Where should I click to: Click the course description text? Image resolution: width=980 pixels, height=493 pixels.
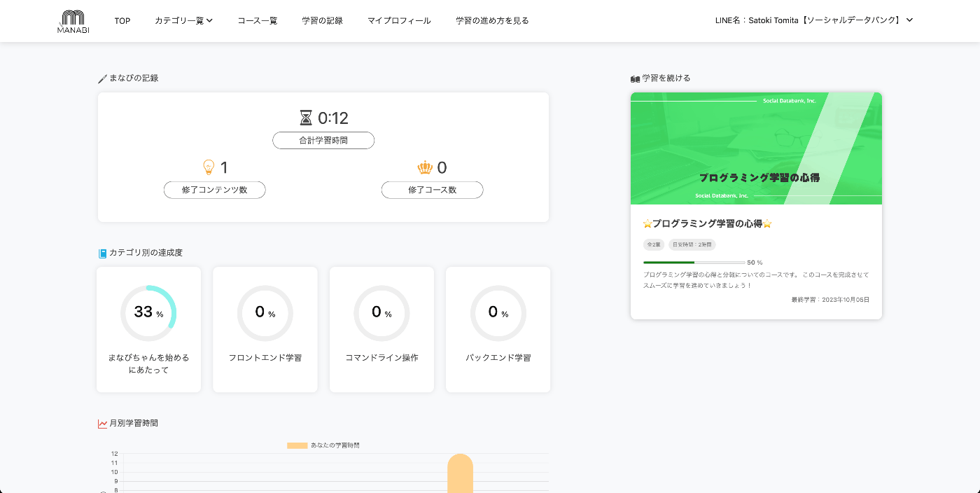[x=756, y=280]
